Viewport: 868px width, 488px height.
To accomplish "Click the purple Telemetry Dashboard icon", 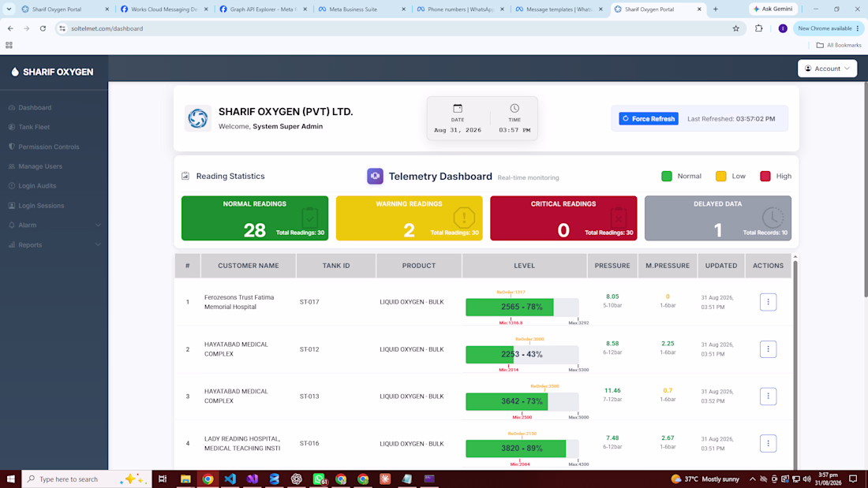I will pyautogui.click(x=375, y=176).
